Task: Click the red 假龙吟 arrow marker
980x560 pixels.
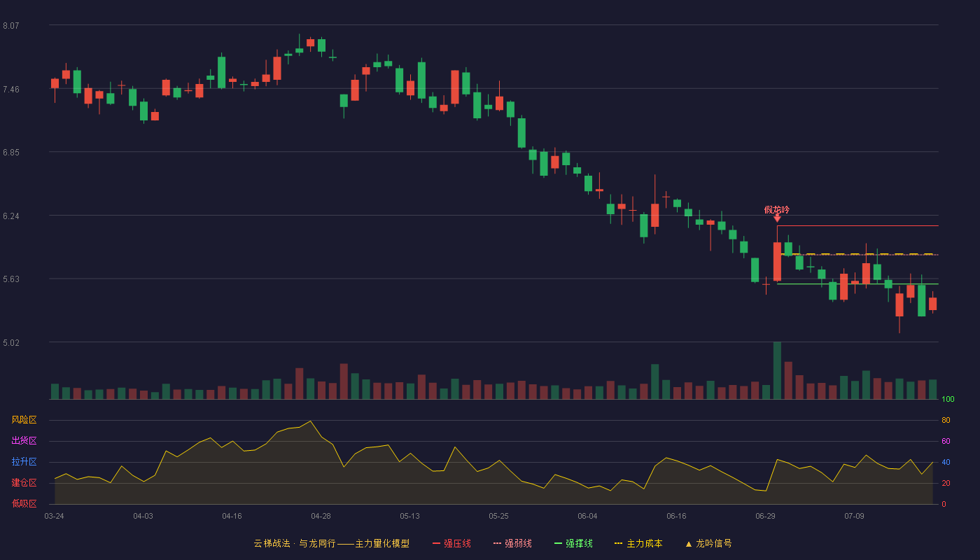Action: (x=777, y=218)
